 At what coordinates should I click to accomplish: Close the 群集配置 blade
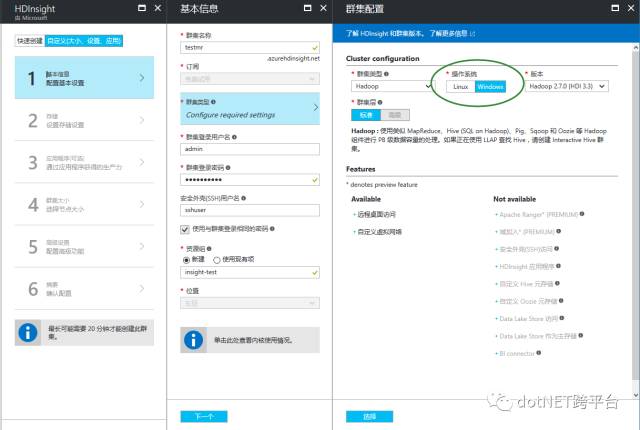(631, 8)
